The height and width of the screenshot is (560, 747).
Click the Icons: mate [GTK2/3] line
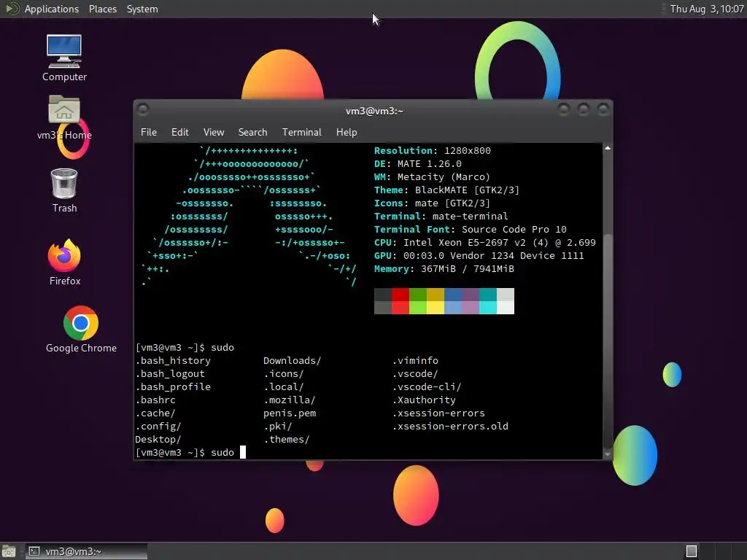(432, 203)
